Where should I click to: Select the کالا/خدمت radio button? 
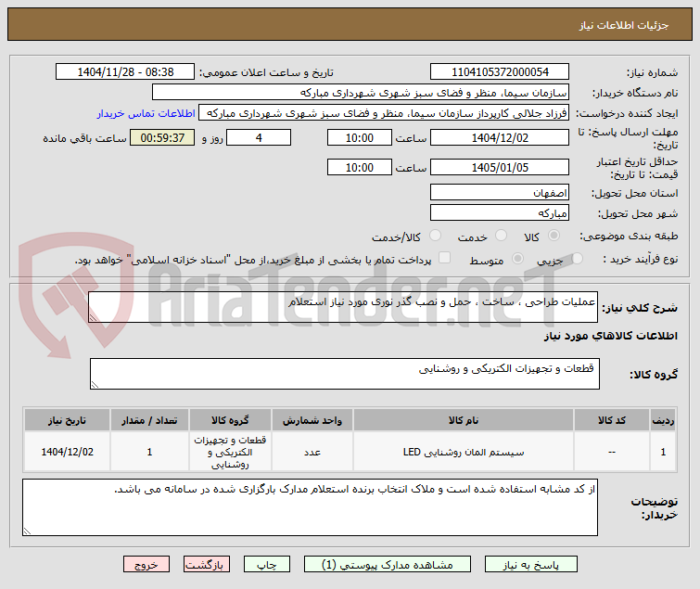pos(435,236)
